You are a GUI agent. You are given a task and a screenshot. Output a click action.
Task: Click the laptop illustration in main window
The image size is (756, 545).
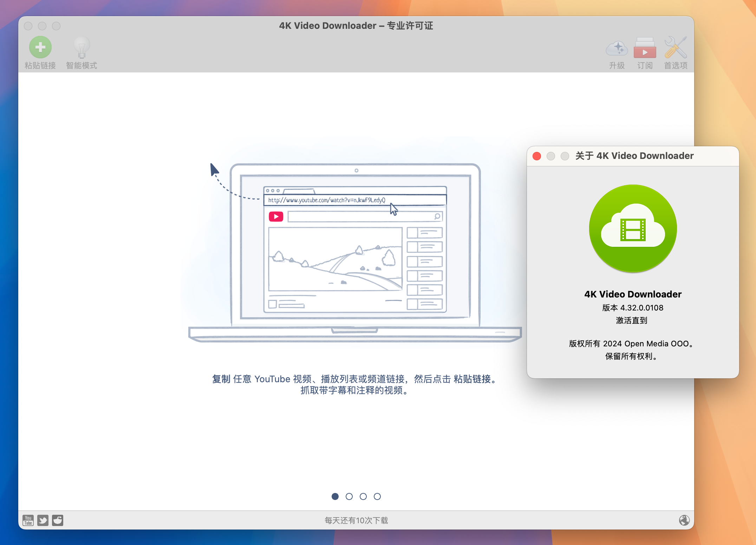(355, 252)
